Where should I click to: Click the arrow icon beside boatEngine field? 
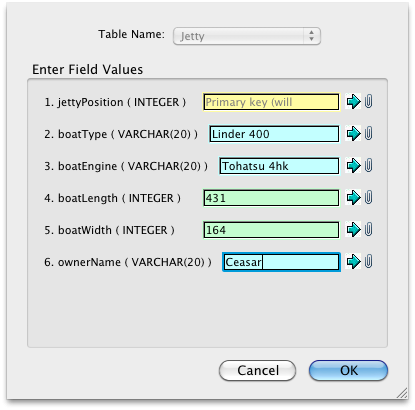tap(353, 165)
